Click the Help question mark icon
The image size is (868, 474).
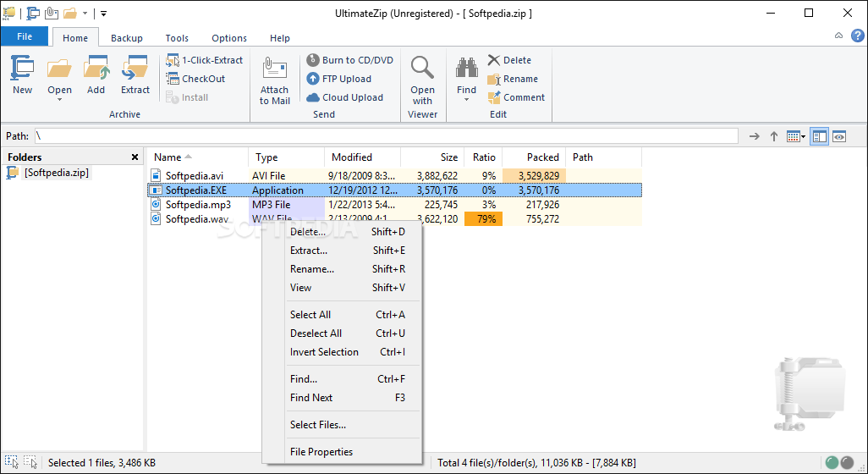click(x=858, y=36)
